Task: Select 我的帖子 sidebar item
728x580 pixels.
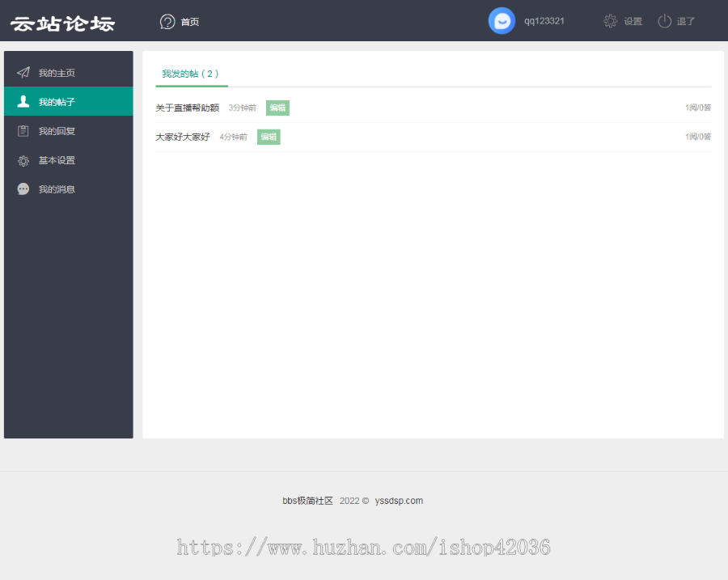Action: pos(68,101)
